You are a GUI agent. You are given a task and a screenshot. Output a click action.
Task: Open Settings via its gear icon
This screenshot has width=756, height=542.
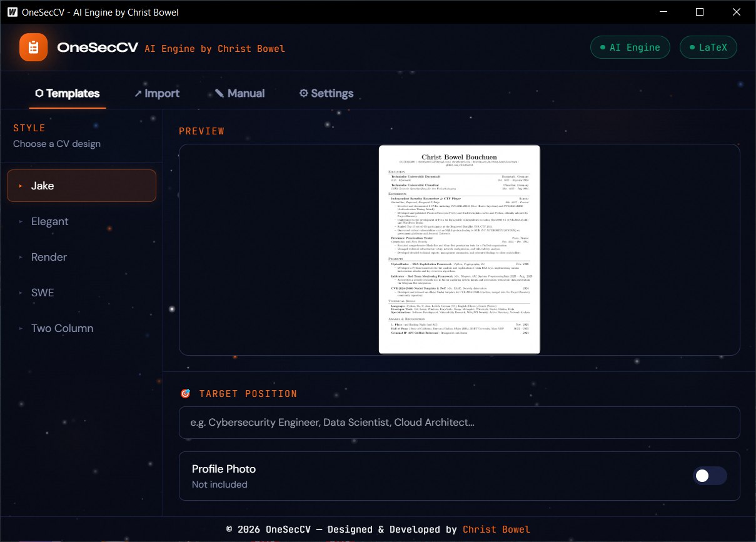click(304, 93)
